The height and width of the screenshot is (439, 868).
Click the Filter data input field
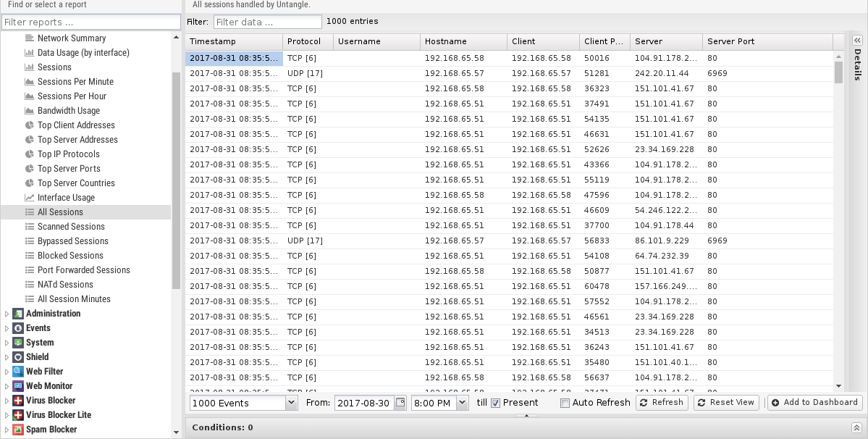267,22
